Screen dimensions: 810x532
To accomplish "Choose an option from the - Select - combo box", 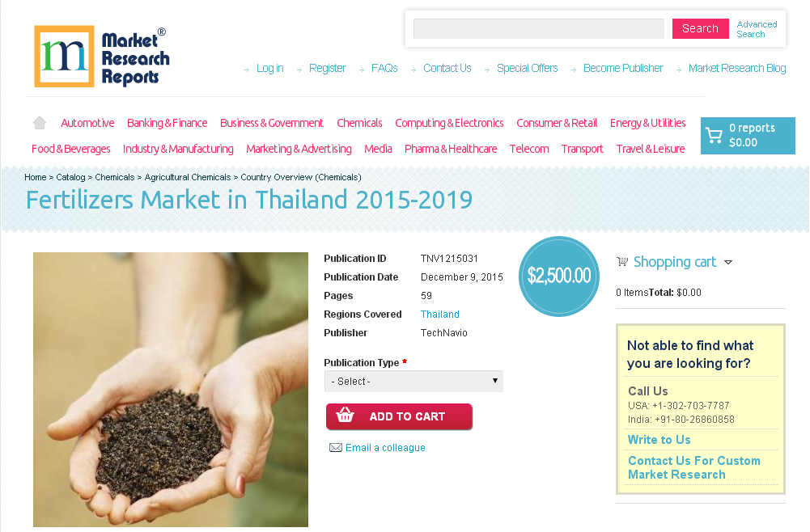I will coord(413,381).
